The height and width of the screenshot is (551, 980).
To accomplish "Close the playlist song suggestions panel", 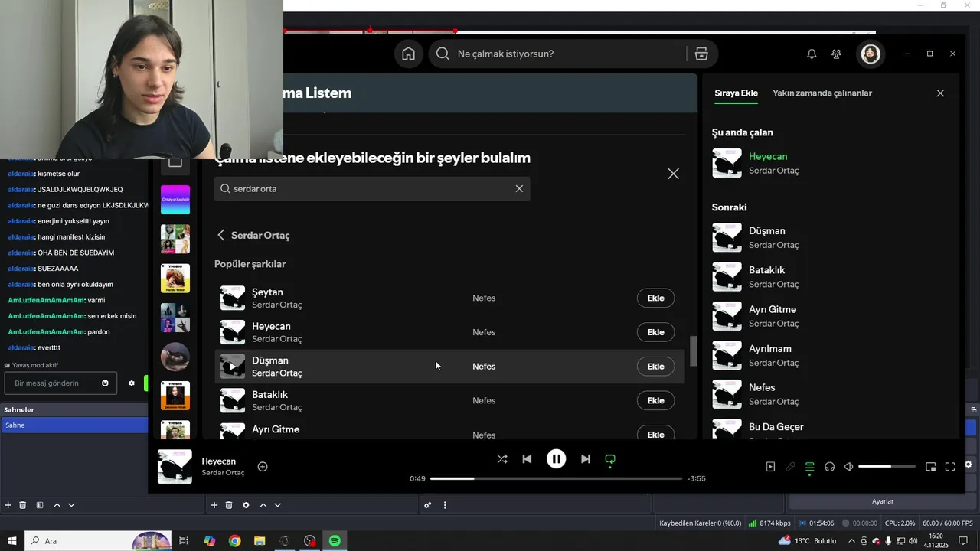I will coord(673,174).
